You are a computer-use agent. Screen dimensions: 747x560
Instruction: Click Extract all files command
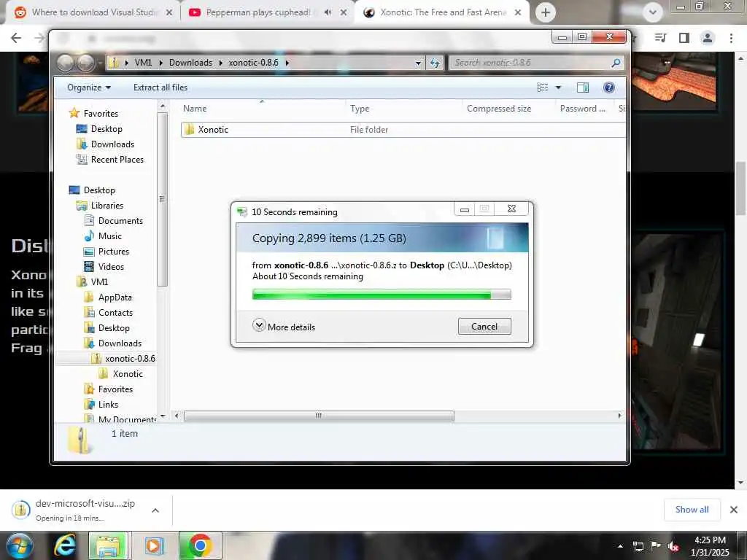coord(160,87)
